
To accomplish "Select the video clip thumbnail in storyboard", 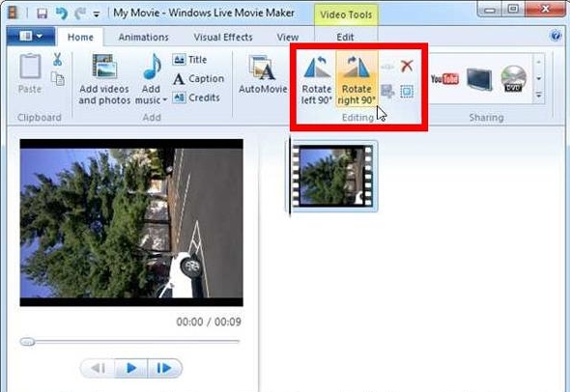I will (332, 176).
